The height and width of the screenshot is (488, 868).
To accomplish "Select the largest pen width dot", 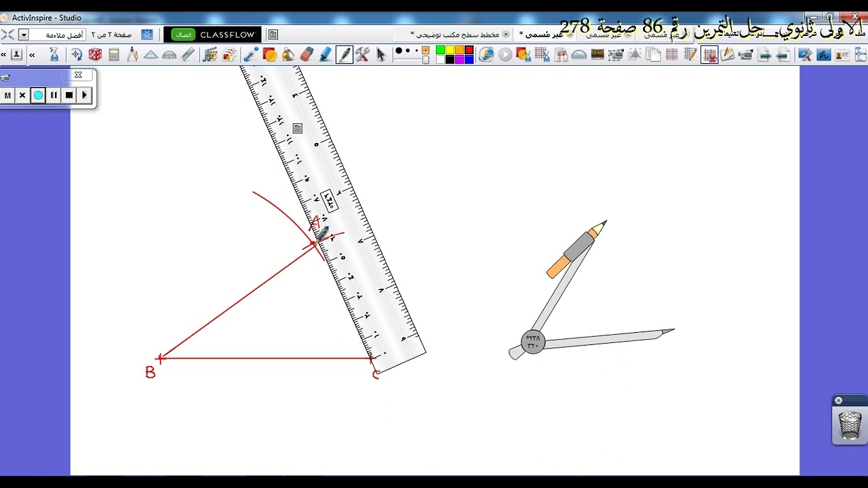I will pos(399,50).
